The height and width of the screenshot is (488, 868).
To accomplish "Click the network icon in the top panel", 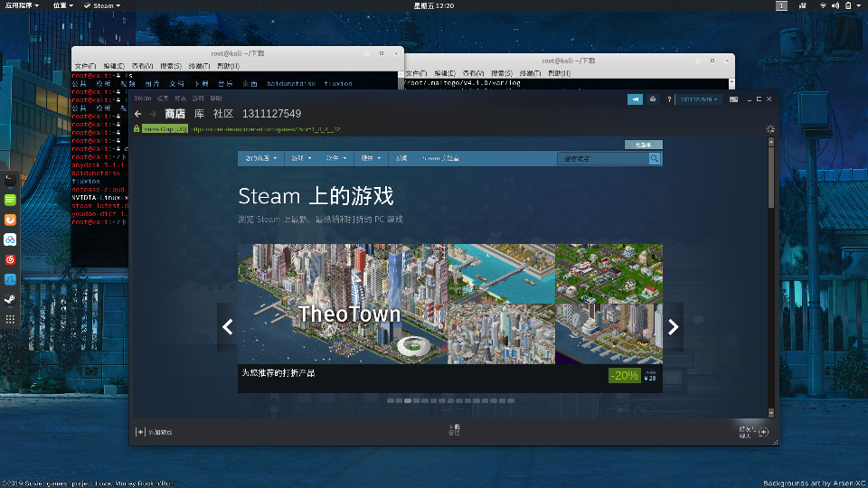I will 823,5.
